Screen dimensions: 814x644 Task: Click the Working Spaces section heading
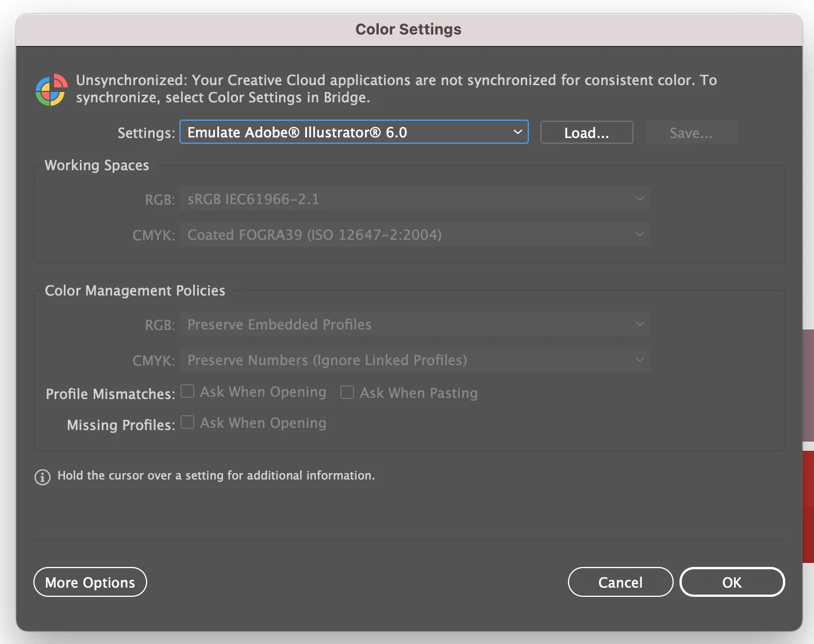point(97,166)
